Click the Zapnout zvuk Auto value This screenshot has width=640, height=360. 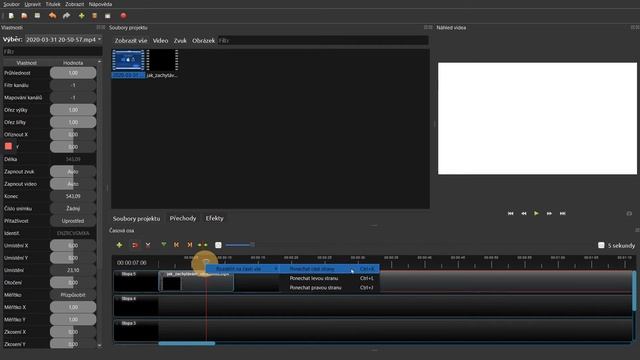tap(73, 171)
